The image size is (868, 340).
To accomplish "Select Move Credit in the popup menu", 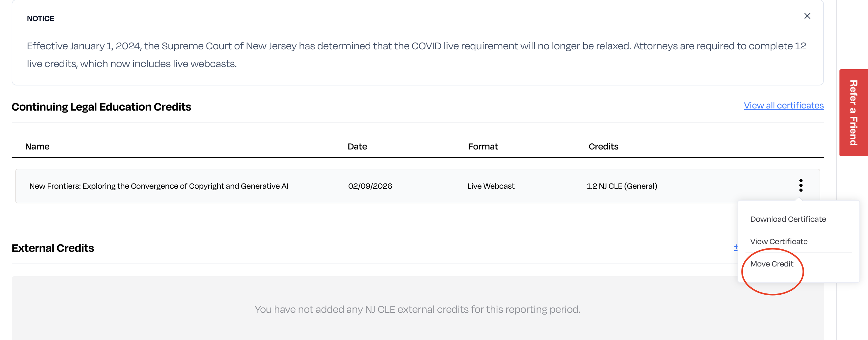I will [x=771, y=264].
